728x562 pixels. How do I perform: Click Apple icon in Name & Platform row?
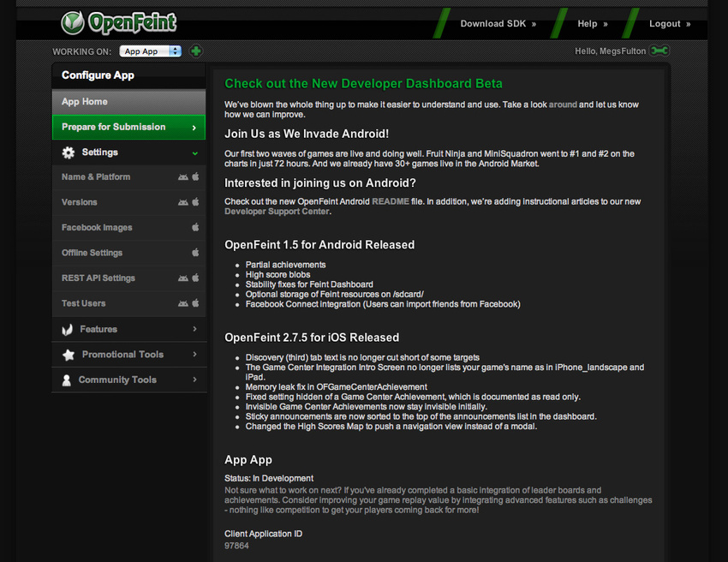pyautogui.click(x=195, y=176)
